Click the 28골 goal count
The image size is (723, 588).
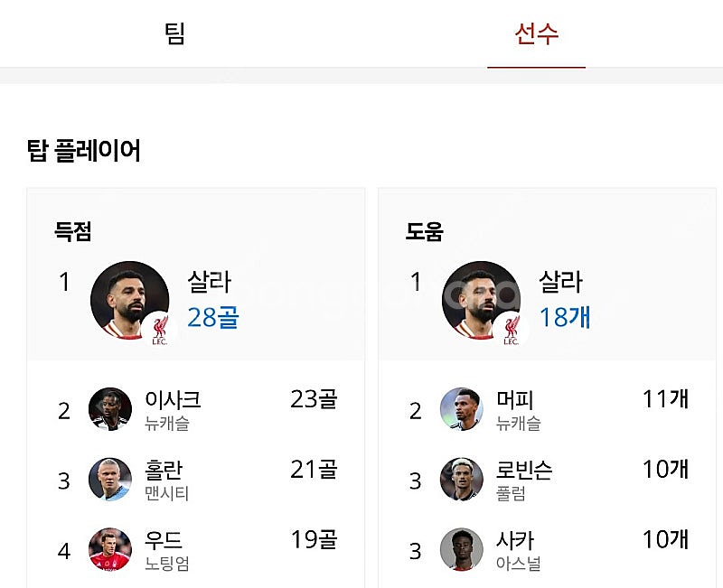[213, 318]
